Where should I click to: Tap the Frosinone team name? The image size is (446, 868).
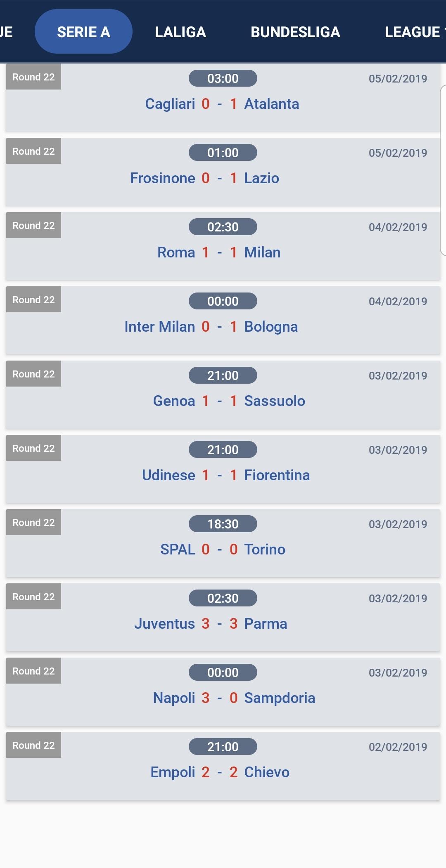[163, 178]
